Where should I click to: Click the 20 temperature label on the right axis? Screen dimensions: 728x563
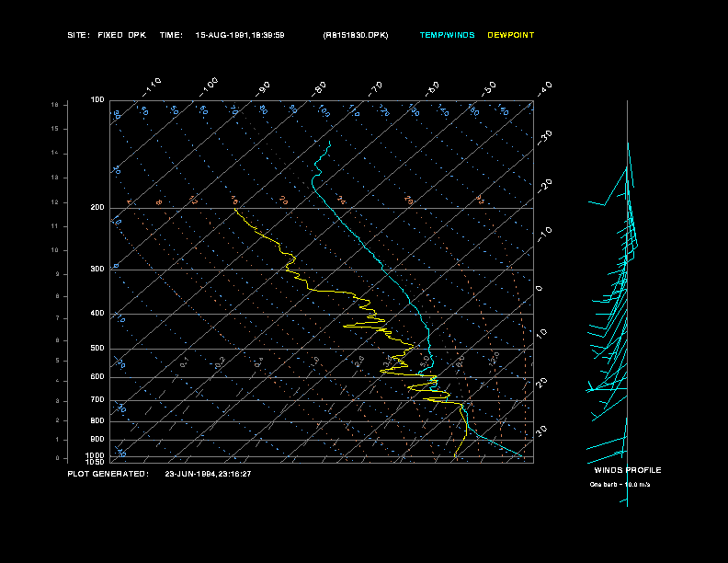coord(541,383)
